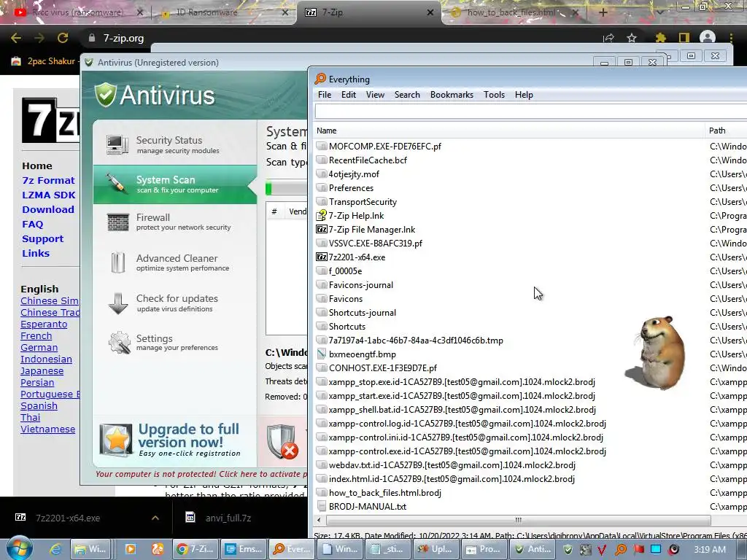The width and height of the screenshot is (747, 560).
Task: Select bxmeoengtf.bmp in results
Action: [x=362, y=354]
